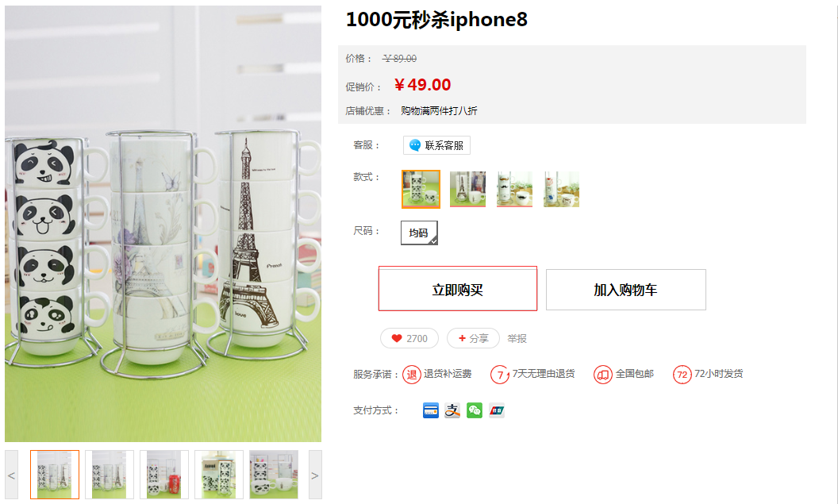This screenshot has height=504, width=838.
Task: Select the Eiffel Tower mug style swatch
Action: [467, 189]
